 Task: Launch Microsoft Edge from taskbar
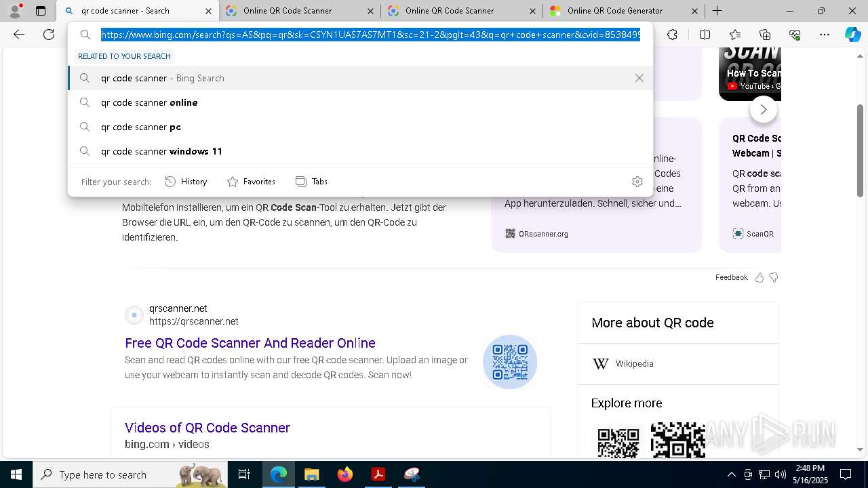click(279, 474)
